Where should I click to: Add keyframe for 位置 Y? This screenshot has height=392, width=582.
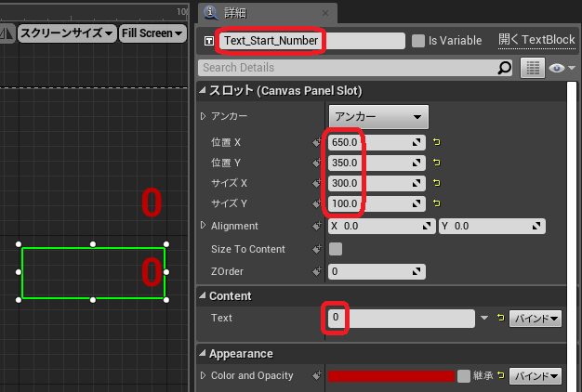point(317,163)
